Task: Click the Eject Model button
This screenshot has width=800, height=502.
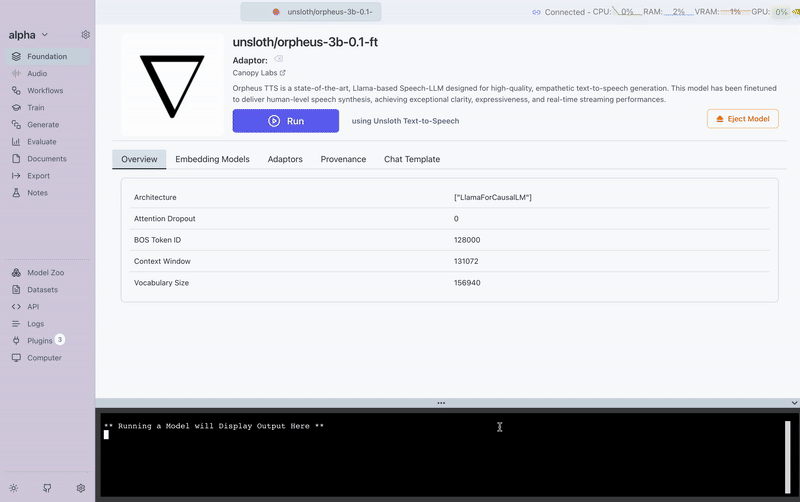Action: click(742, 119)
